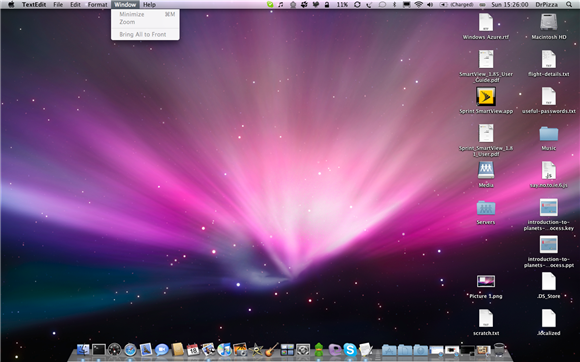
Task: Select introduction-to-planets .ppt file thumbnail
Action: click(x=549, y=244)
